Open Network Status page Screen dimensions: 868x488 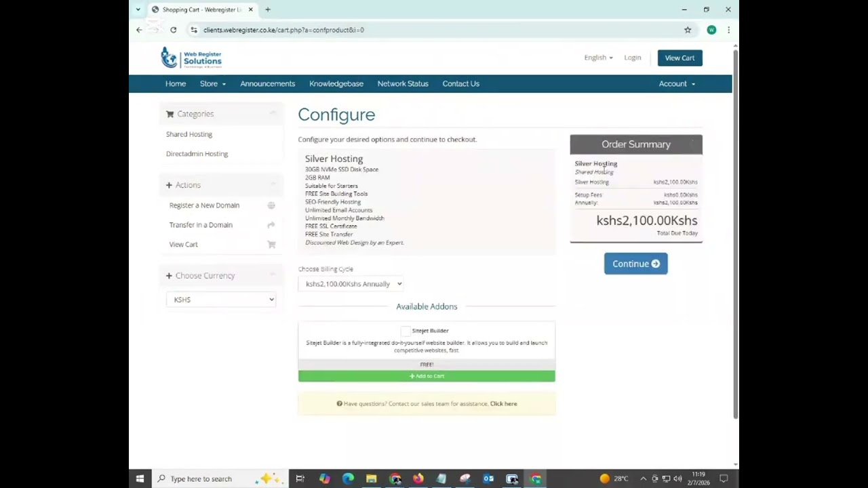(x=403, y=83)
